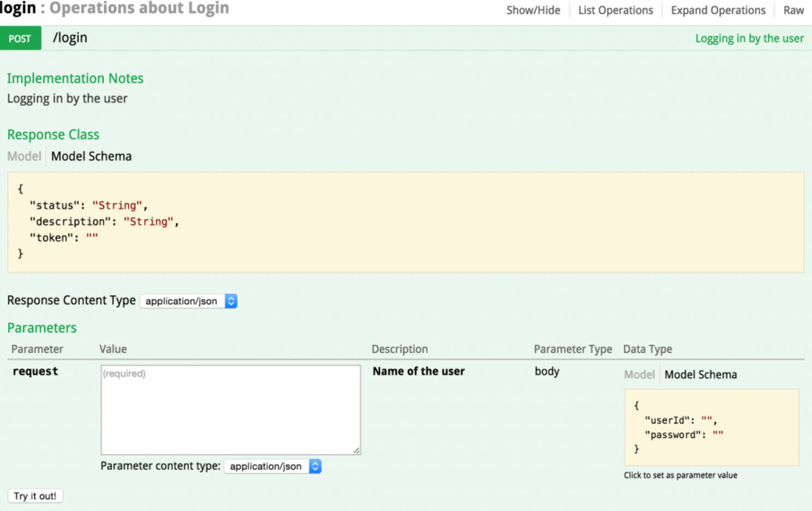Open Parameter content type dropdown
The height and width of the screenshot is (511, 812).
(x=266, y=466)
